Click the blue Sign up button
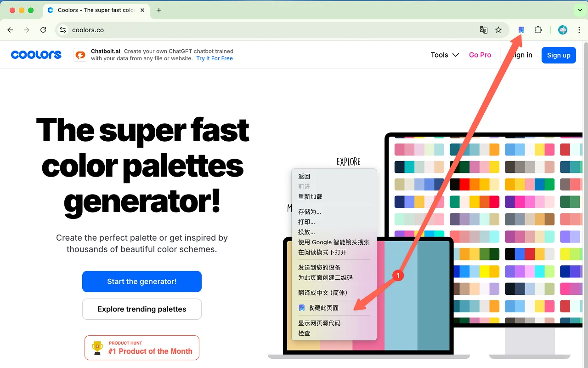588x368 pixels. click(559, 55)
